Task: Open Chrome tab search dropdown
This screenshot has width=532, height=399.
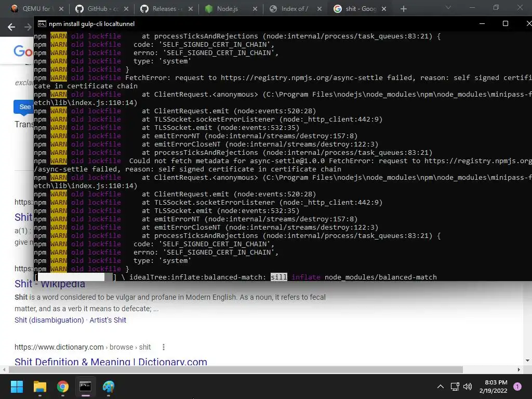Action: point(448,7)
